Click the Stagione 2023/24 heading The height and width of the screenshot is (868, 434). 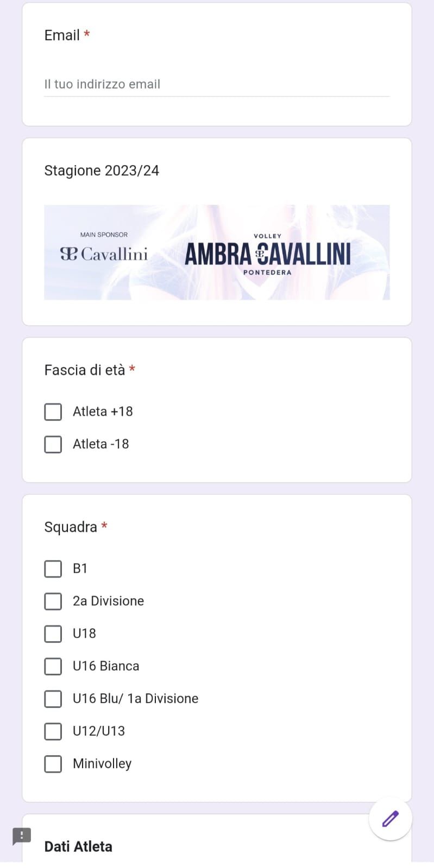pos(102,170)
